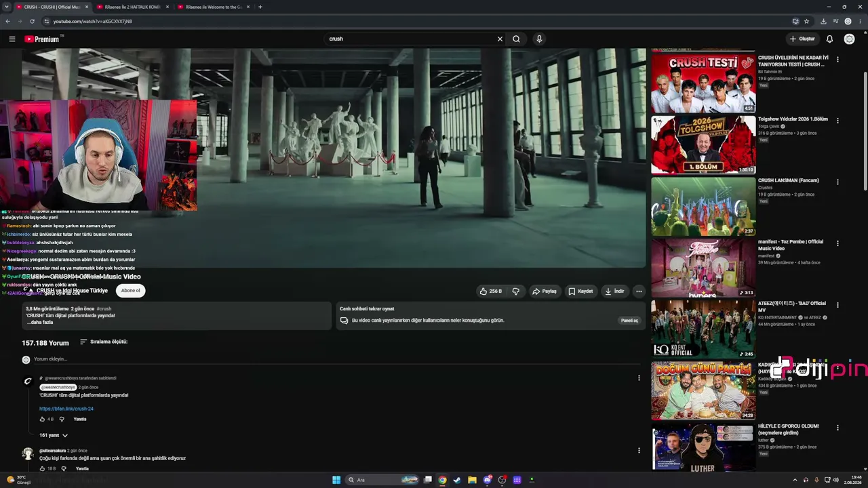Open options for the ultearsakura comment
This screenshot has width=868, height=488.
[639, 451]
